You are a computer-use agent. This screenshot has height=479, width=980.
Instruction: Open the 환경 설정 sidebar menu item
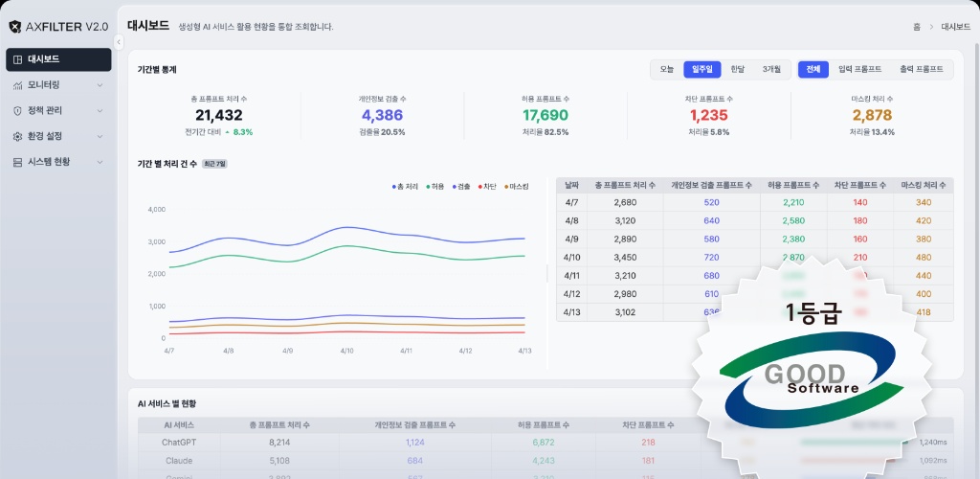pos(58,136)
